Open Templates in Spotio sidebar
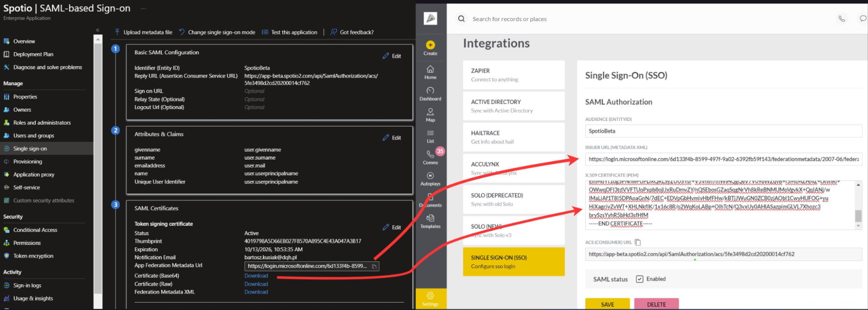868x310 pixels. [430, 221]
